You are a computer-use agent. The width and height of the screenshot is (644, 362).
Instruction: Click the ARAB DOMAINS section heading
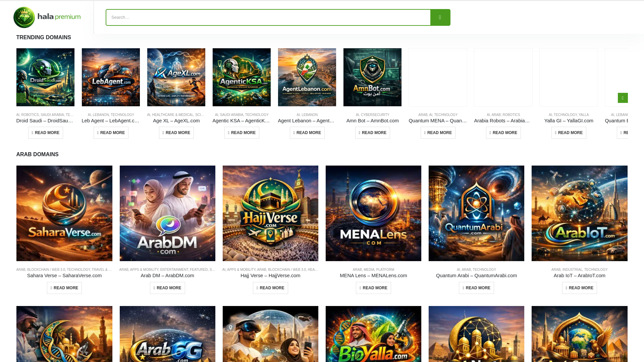[x=37, y=155]
